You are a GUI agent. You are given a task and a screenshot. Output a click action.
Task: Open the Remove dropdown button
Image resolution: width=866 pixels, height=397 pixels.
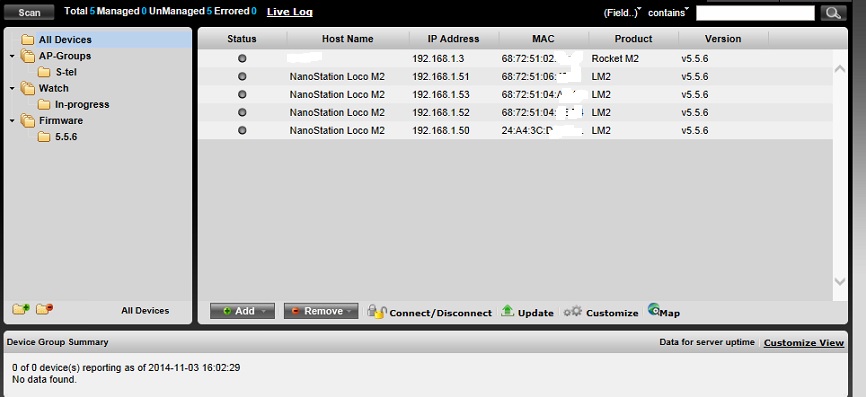coord(321,311)
